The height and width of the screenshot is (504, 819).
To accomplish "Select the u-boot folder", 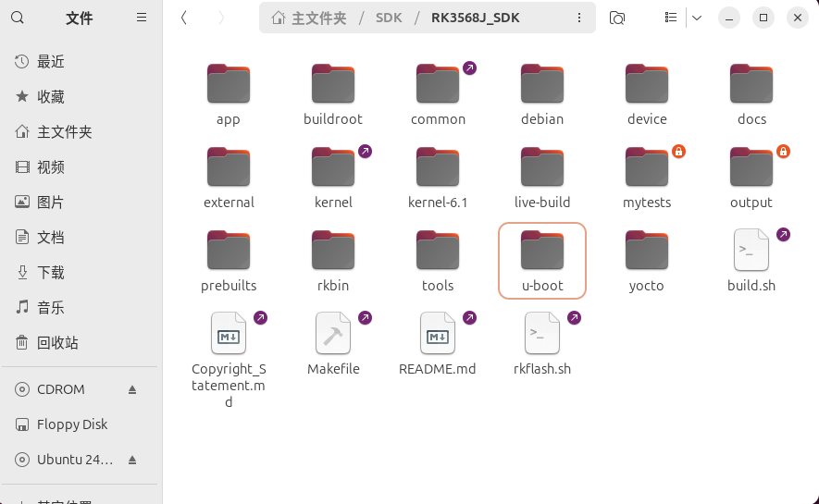I will (542, 261).
